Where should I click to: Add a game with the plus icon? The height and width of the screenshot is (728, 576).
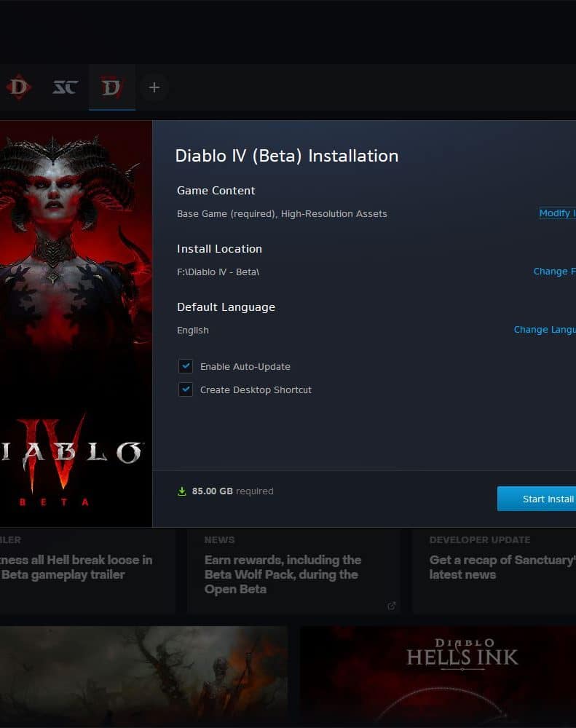point(154,87)
